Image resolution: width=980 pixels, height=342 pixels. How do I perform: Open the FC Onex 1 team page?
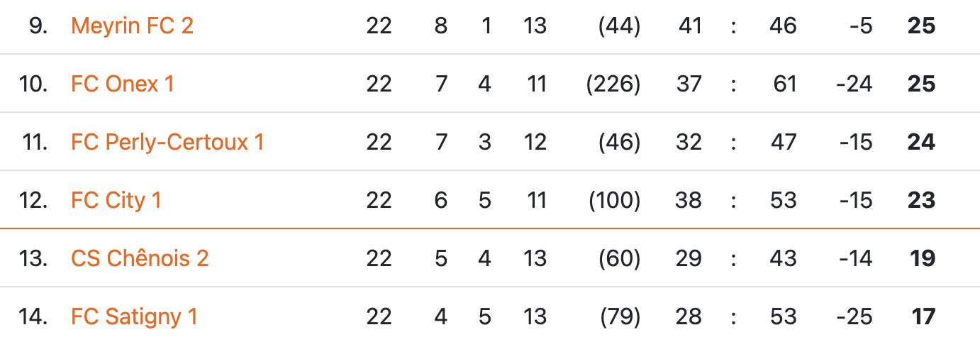[122, 84]
